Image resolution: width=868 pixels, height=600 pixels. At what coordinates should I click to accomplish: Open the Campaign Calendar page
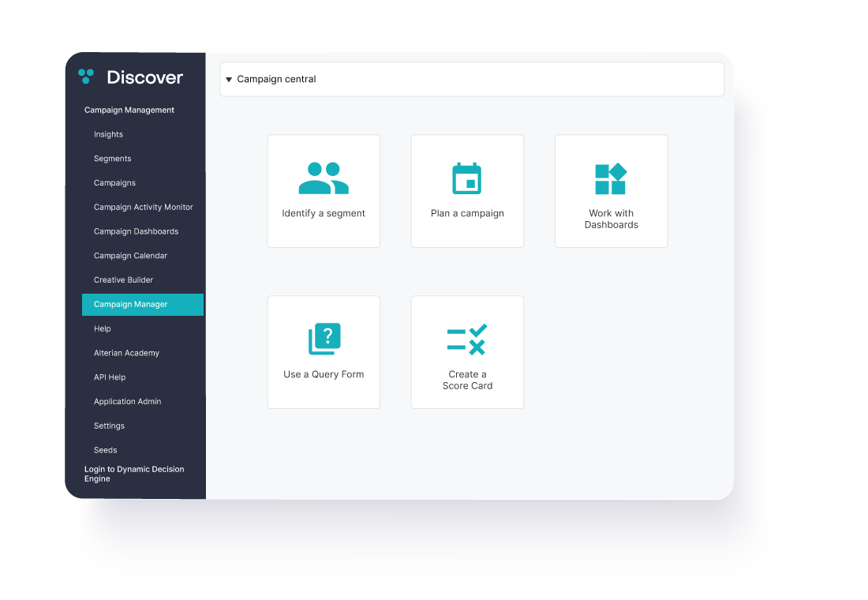coord(130,256)
